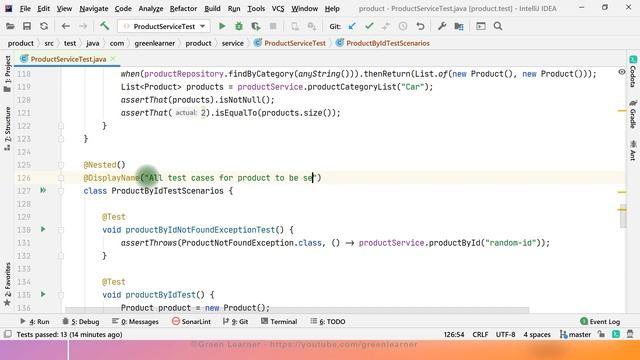
Task: Click the Stop toolbar icon
Action: pyautogui.click(x=273, y=27)
